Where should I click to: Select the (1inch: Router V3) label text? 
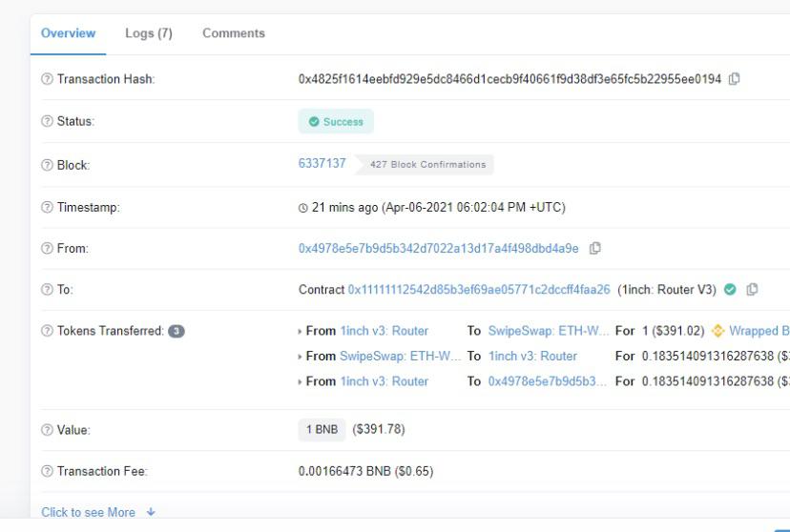coord(667,290)
